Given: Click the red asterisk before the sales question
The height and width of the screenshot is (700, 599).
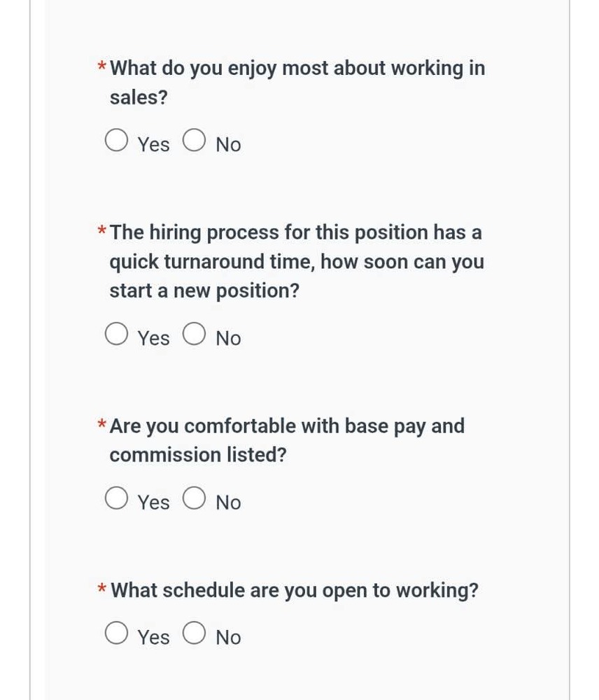Looking at the screenshot, I should click(102, 68).
